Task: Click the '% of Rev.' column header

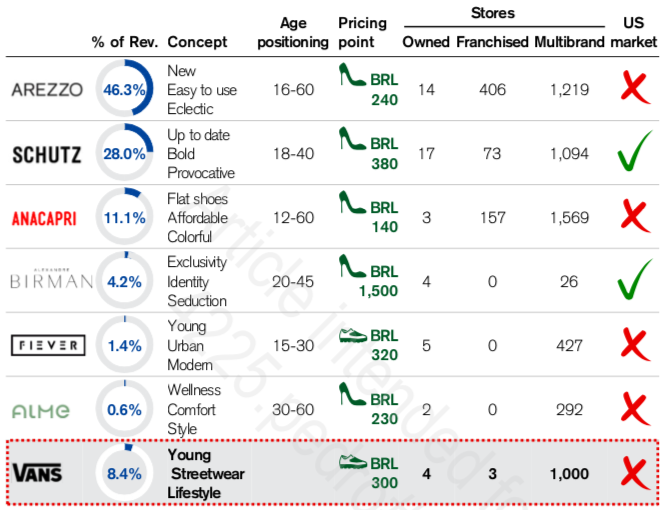Action: pyautogui.click(x=124, y=42)
